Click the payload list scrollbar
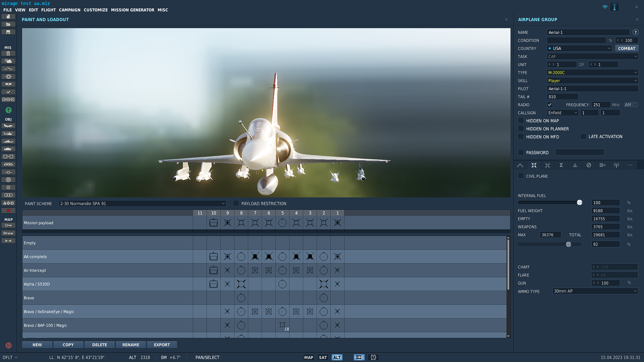Viewport: 644px width, 362px height. [508, 264]
